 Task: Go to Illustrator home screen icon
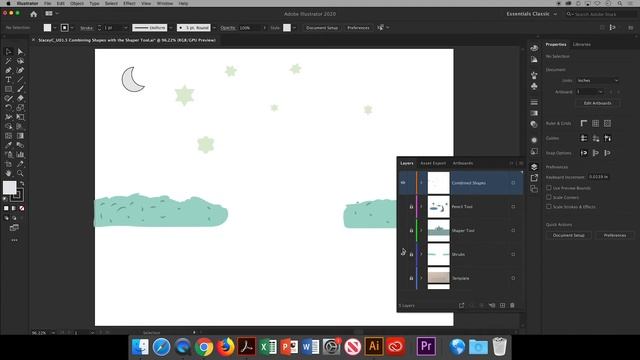(x=33, y=14)
